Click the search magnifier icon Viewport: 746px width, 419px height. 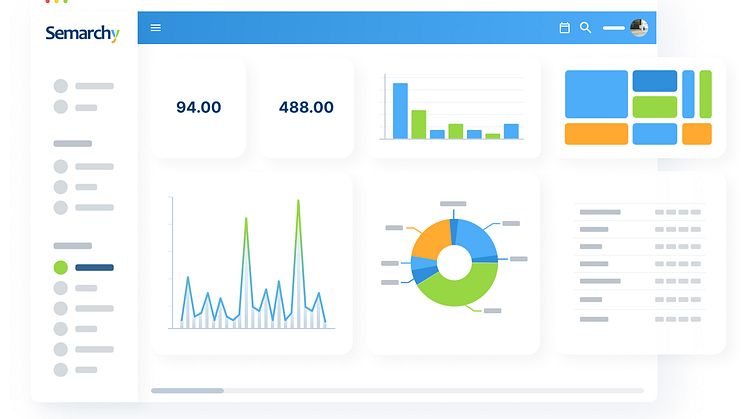[x=586, y=28]
